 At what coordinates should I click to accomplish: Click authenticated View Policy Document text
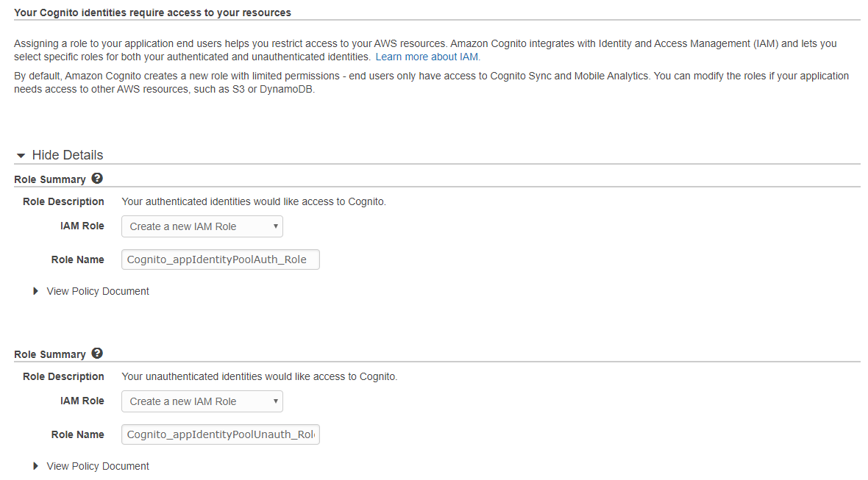pyautogui.click(x=98, y=291)
